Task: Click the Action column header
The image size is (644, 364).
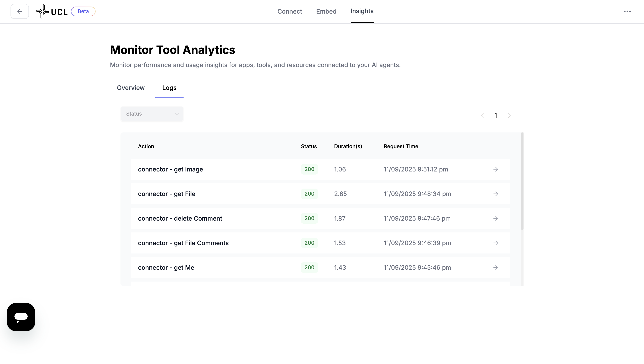Action: [x=146, y=146]
